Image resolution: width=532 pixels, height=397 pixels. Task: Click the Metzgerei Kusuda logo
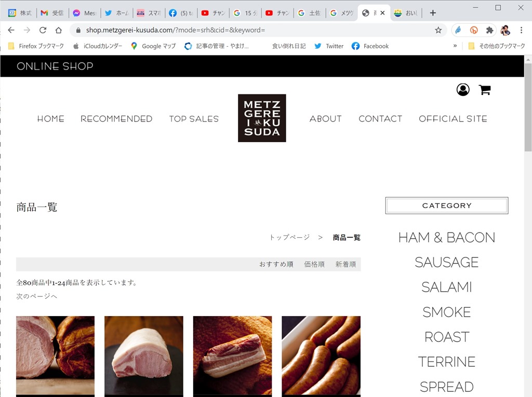click(262, 118)
